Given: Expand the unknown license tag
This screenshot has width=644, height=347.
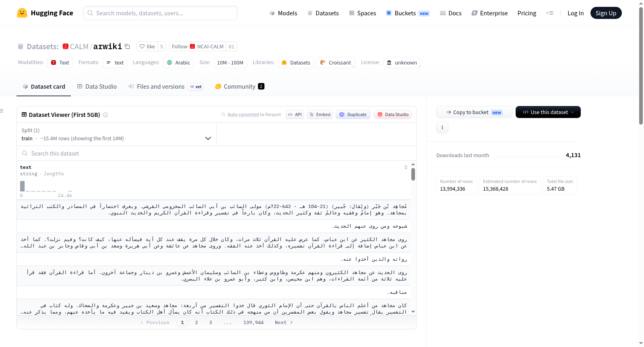Looking at the screenshot, I should 402,62.
